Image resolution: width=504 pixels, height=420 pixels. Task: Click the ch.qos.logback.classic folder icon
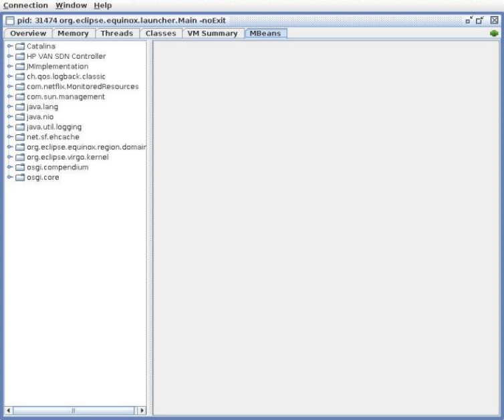pos(20,76)
